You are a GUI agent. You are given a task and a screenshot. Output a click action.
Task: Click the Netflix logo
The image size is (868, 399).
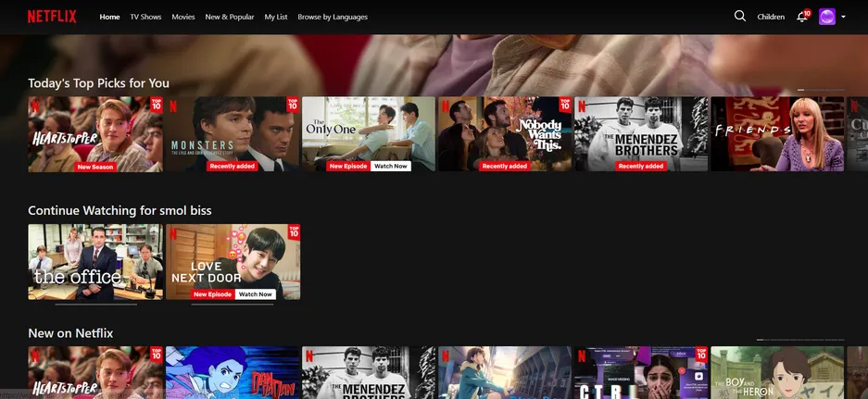52,17
